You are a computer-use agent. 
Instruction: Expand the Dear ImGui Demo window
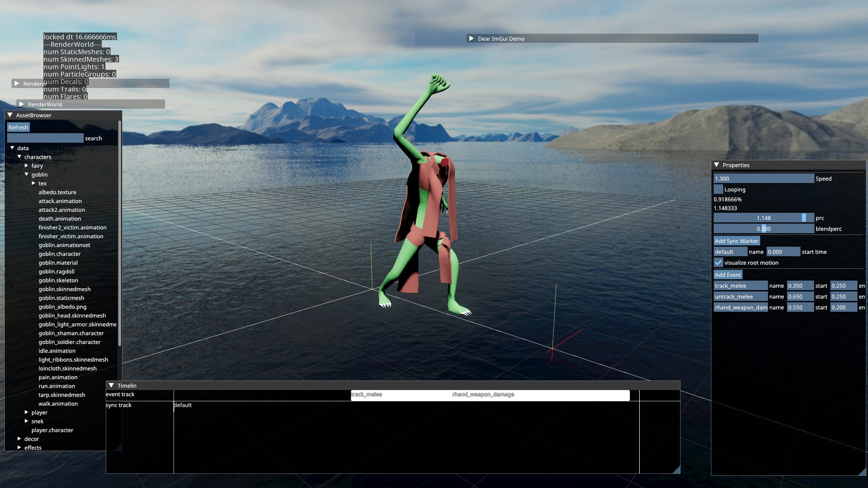tap(471, 39)
